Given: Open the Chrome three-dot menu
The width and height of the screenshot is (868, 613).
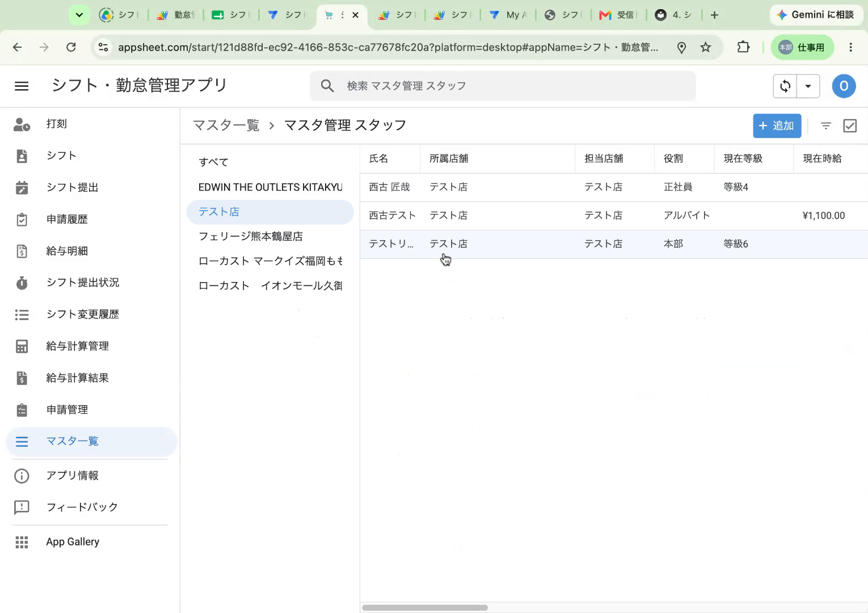Looking at the screenshot, I should point(850,47).
